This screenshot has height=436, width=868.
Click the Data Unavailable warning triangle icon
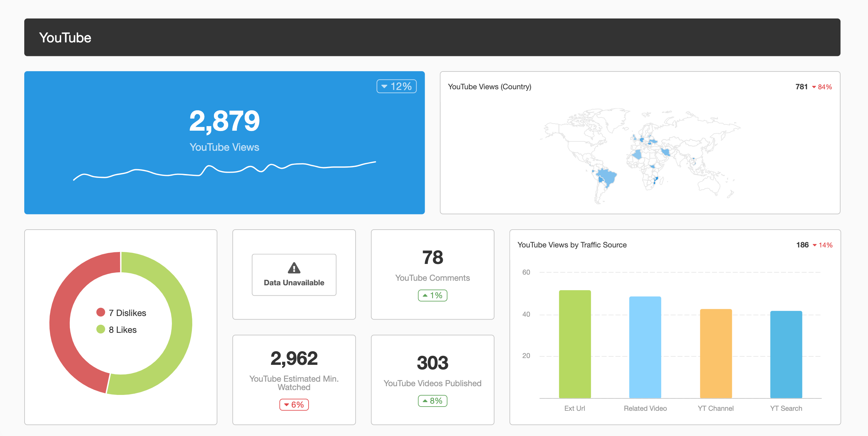[x=294, y=268]
